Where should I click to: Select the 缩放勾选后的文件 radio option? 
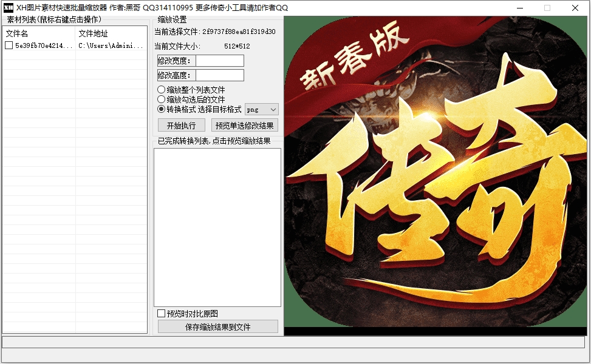(x=162, y=98)
